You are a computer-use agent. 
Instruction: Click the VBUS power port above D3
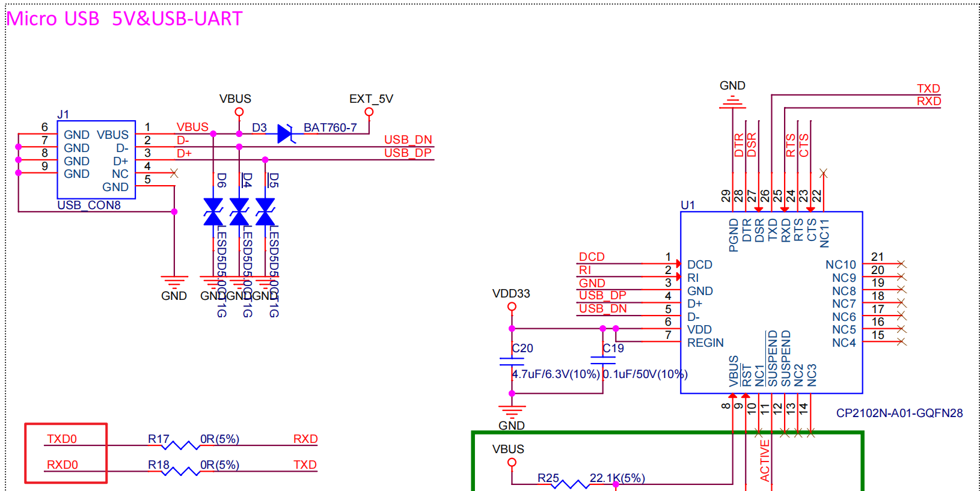click(239, 111)
